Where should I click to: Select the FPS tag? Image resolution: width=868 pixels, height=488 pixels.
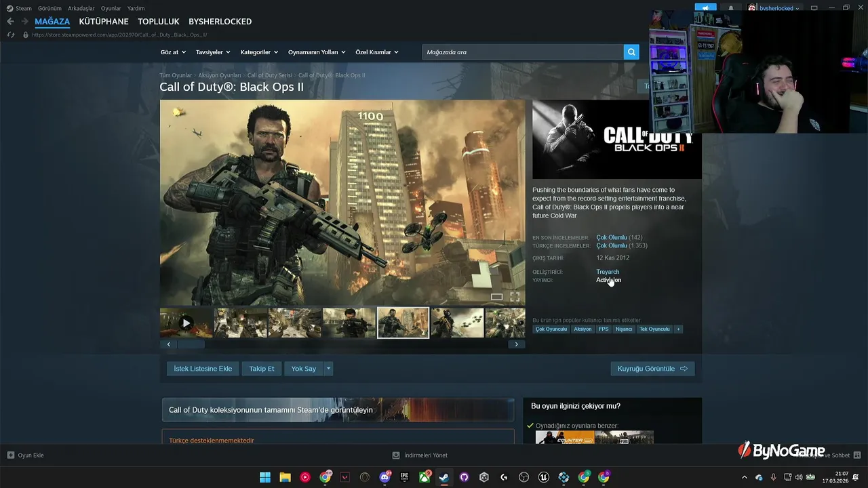click(604, 329)
